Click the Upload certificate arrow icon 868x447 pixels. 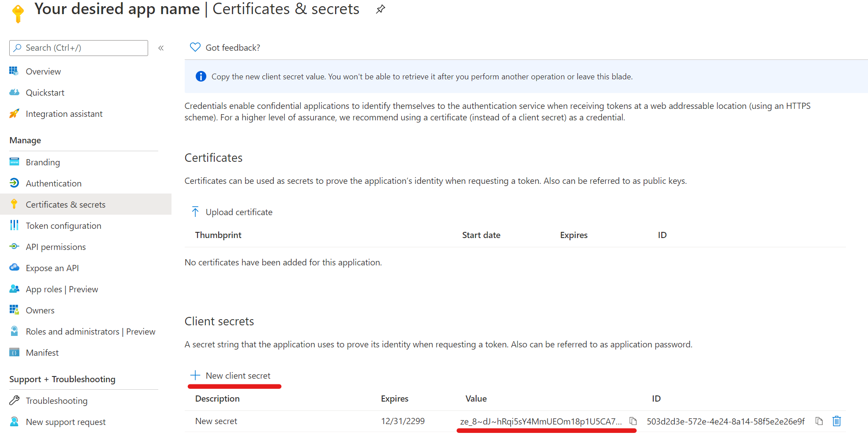[x=195, y=212]
